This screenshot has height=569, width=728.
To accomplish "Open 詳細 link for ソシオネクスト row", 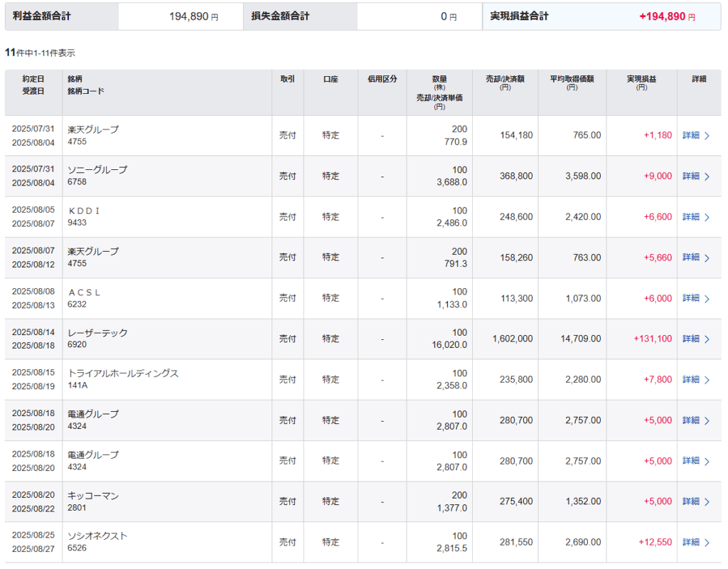I will point(696,542).
